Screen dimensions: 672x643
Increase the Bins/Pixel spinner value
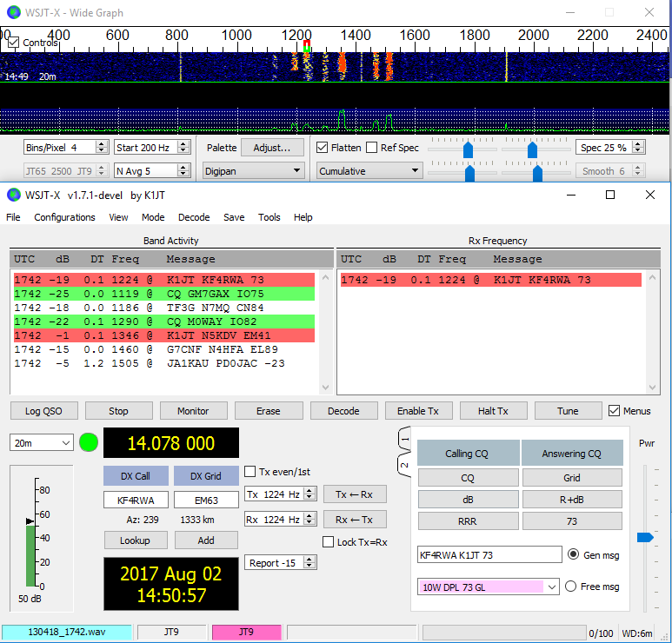(x=101, y=144)
